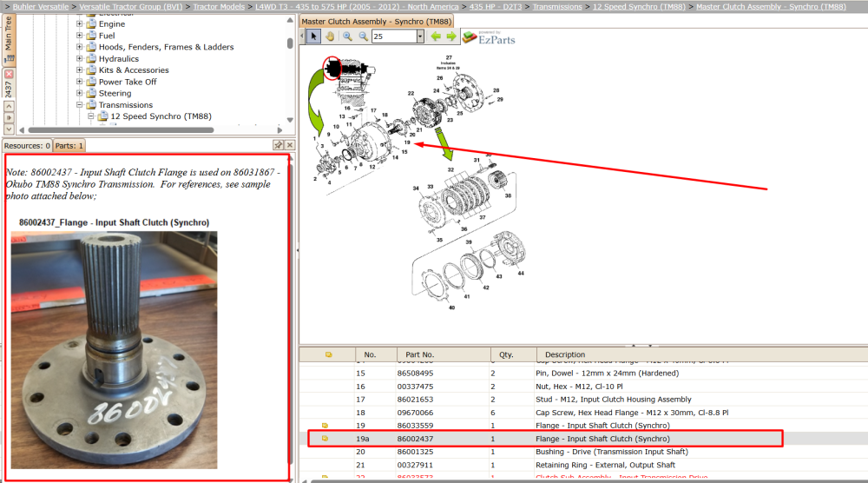
Task: Click callout number 19 in the diagram
Action: point(407,142)
